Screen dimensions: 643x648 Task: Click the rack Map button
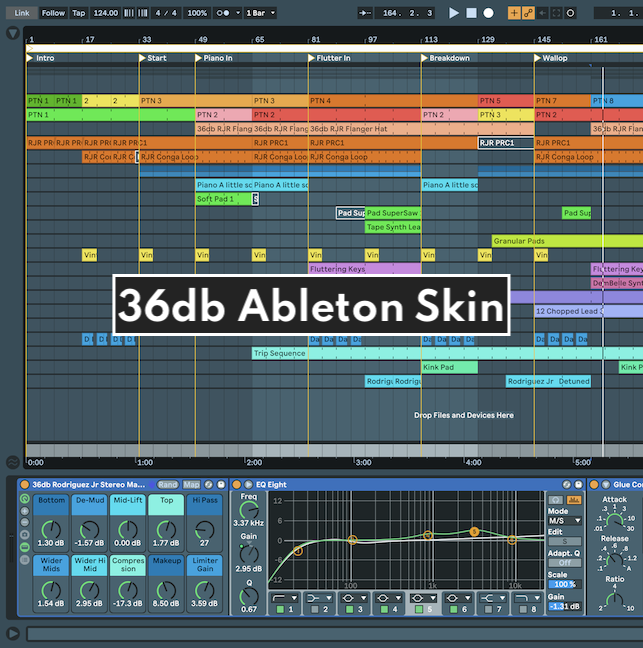click(x=191, y=484)
